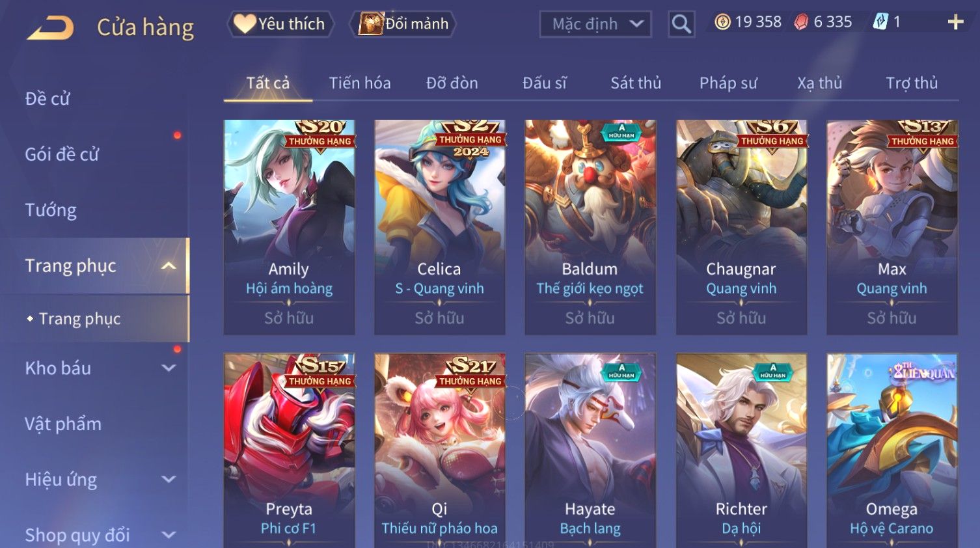The height and width of the screenshot is (548, 980).
Task: Click the gold coin balance icon
Action: (722, 22)
